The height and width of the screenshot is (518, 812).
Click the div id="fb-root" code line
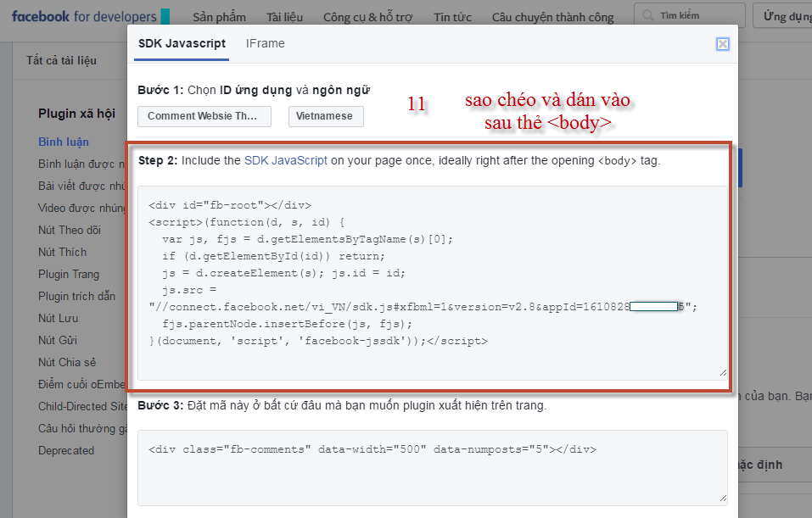[230, 205]
